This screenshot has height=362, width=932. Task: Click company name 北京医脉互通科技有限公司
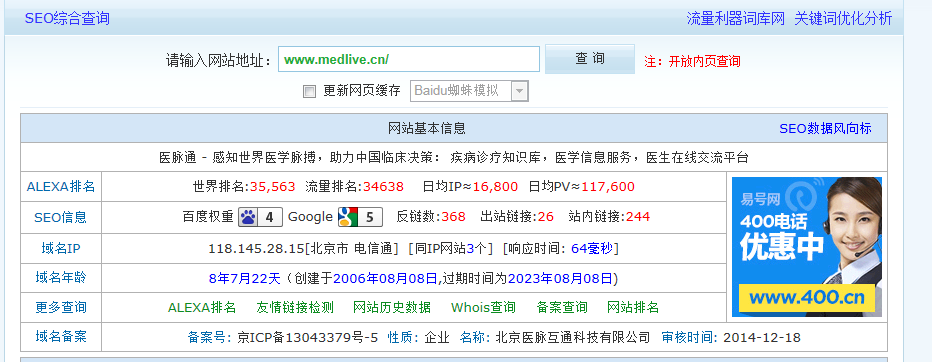(x=572, y=338)
